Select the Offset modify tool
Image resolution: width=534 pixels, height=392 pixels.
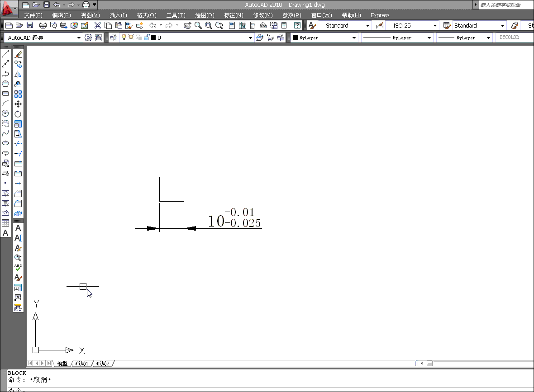click(x=18, y=84)
